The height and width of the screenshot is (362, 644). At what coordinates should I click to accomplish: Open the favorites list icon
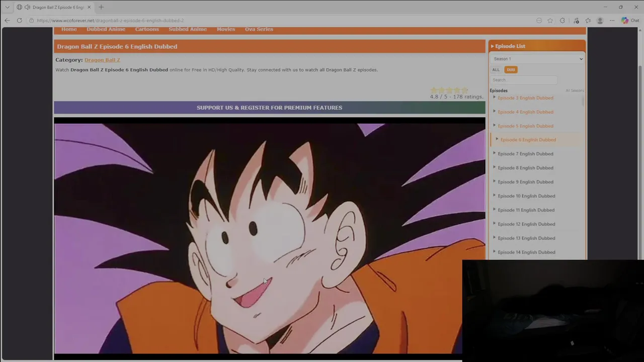(x=588, y=21)
